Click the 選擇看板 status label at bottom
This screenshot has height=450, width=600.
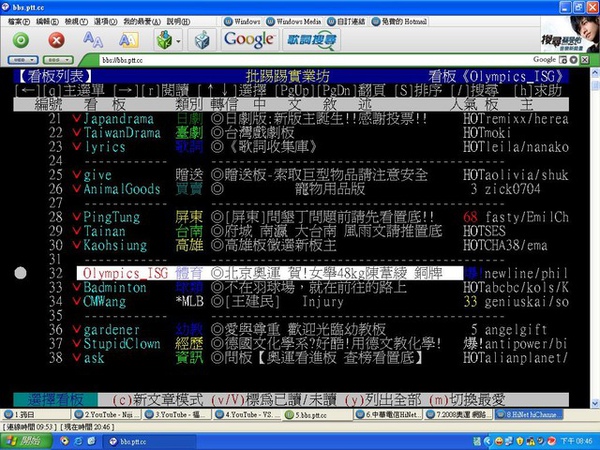tap(55, 400)
